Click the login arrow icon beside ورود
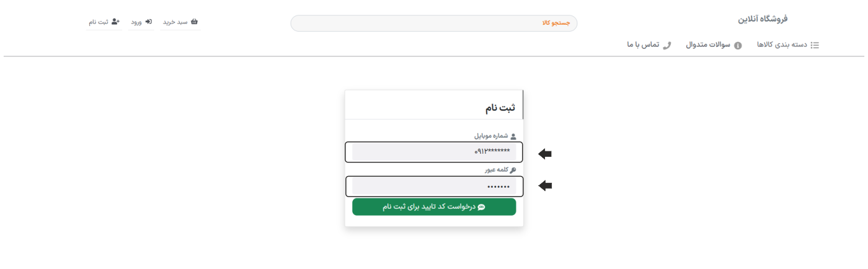The image size is (868, 269). (x=149, y=22)
